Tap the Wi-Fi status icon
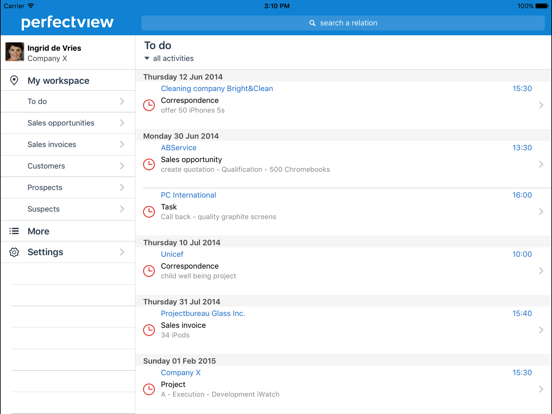 pyautogui.click(x=31, y=6)
